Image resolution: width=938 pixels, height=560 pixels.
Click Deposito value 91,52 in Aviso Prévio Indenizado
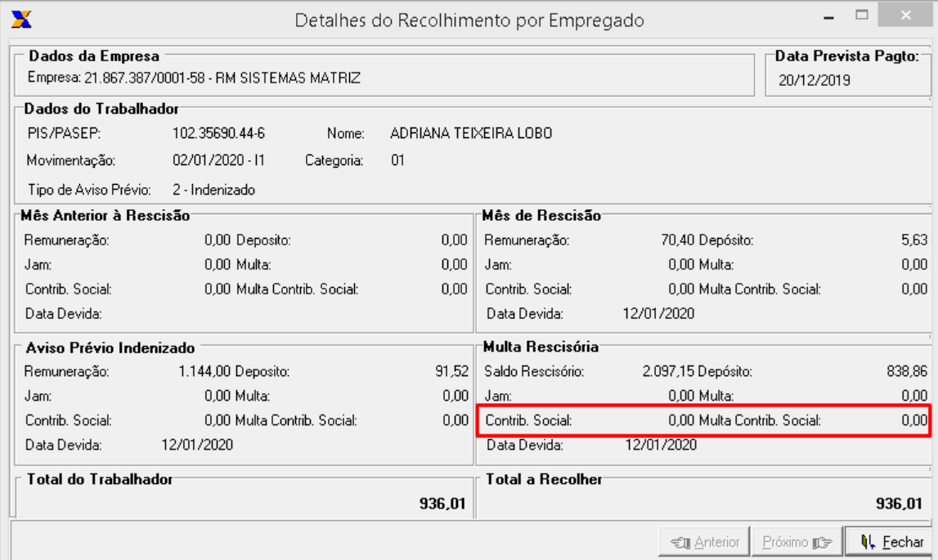point(451,371)
